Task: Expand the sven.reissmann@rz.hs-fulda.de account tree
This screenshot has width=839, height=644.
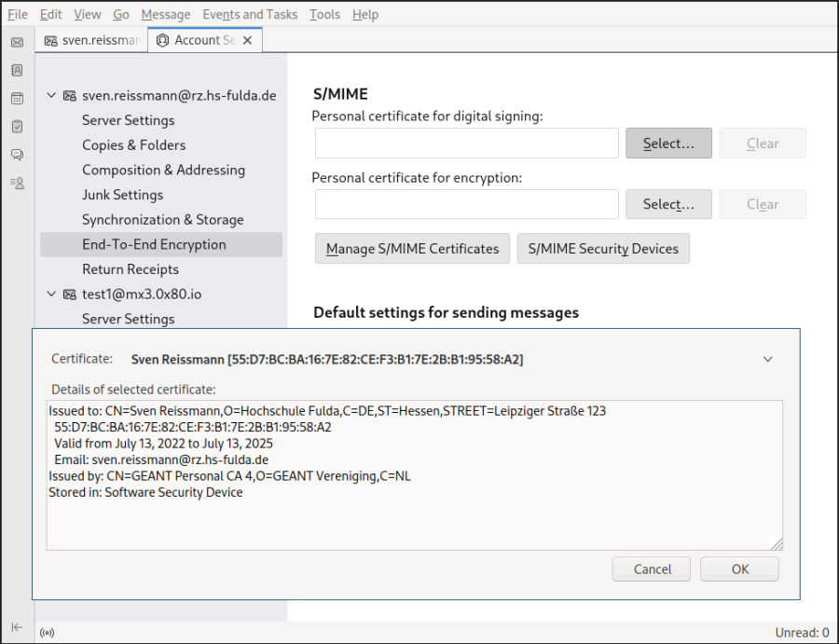Action: click(52, 95)
